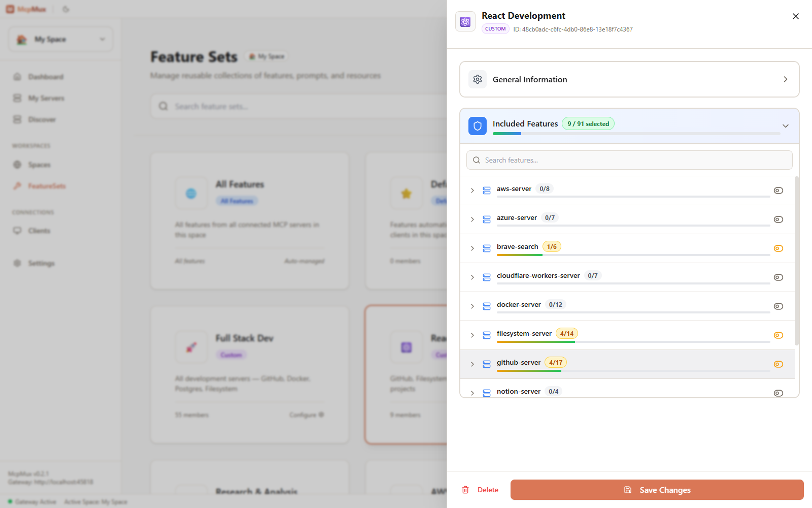Viewport: 812px width, 508px height.
Task: Click the React Development atom icon
Action: (465, 21)
